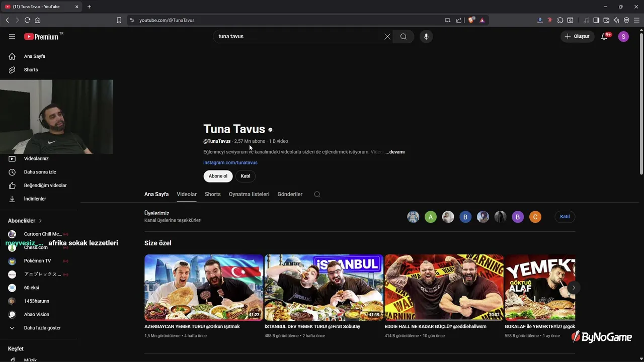The image size is (644, 362).
Task: Open the browser main menu
Action: 636,20
